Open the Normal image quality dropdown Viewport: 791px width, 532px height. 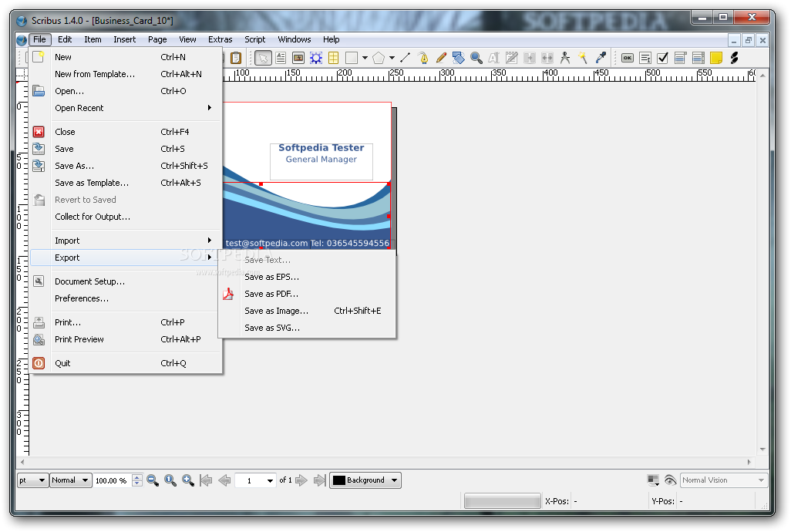click(71, 480)
